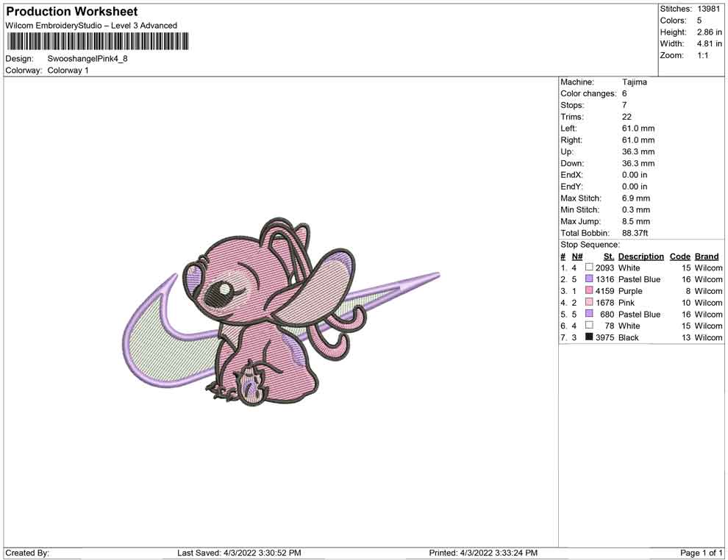Click the Up value '36.3 mm'
The image size is (728, 560).
[638, 151]
